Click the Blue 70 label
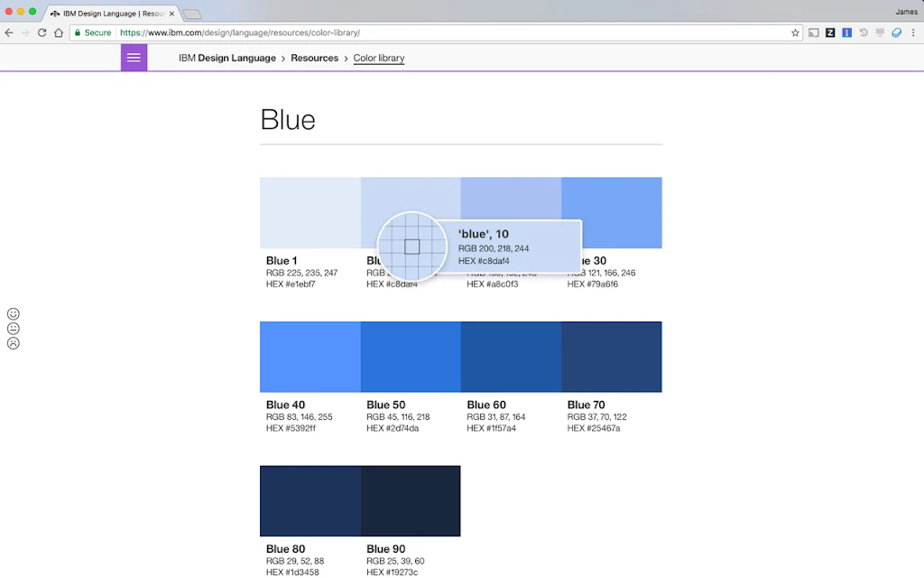 point(587,405)
